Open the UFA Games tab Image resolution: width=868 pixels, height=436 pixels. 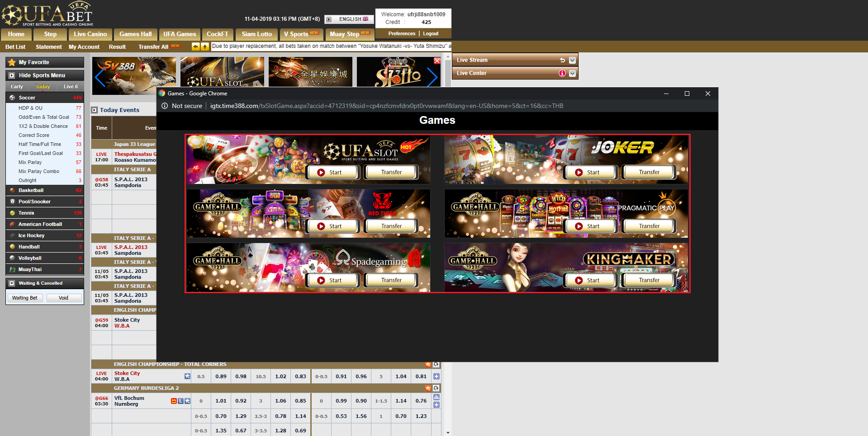tap(180, 34)
